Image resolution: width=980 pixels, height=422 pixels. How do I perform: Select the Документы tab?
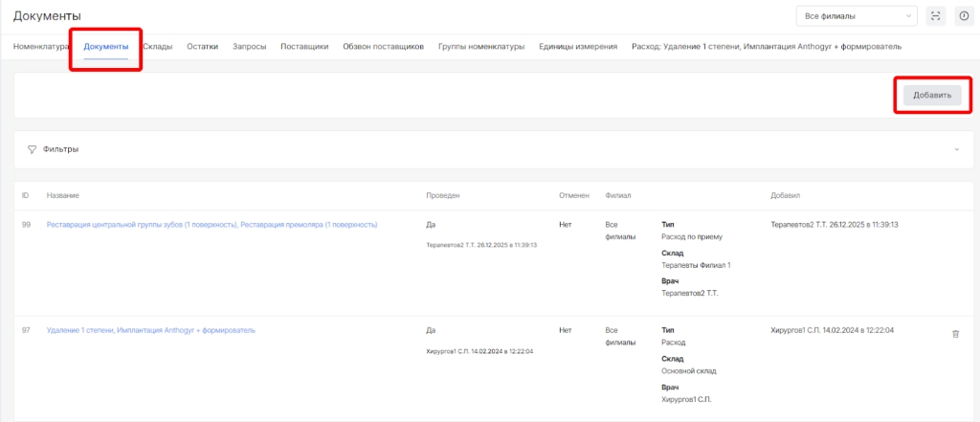pyautogui.click(x=106, y=46)
